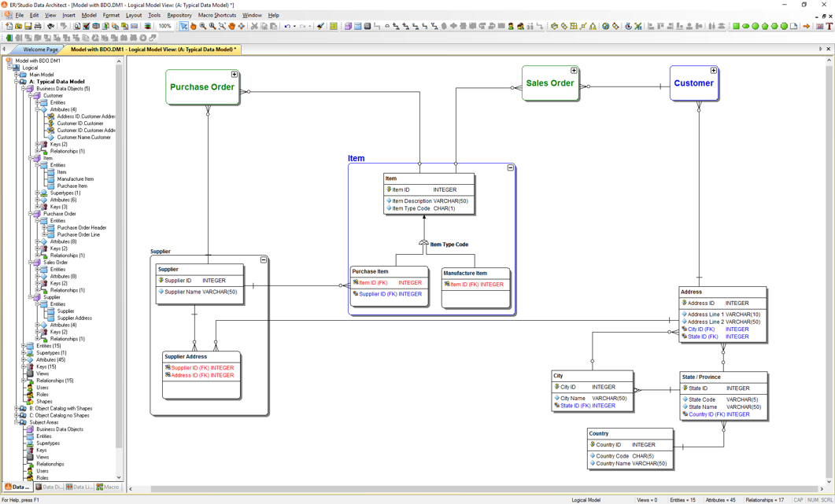Expand Keys (2) under Customer in tree
Screen dimensions: 835x504
[x=37, y=144]
